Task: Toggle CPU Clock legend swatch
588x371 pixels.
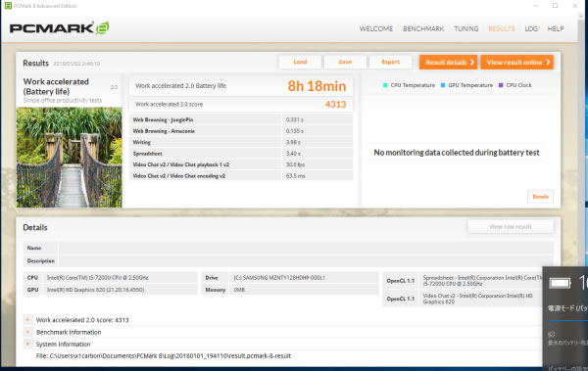Action: [500, 85]
